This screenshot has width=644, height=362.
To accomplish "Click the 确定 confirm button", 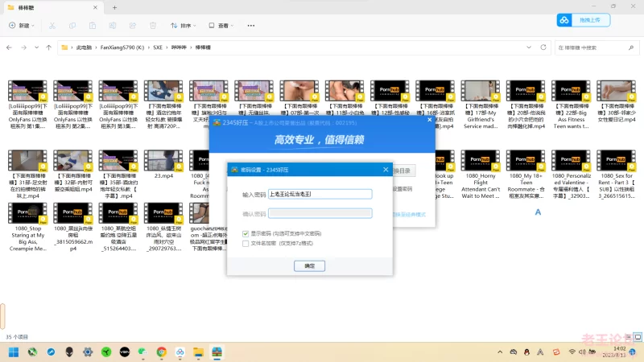I will (309, 266).
